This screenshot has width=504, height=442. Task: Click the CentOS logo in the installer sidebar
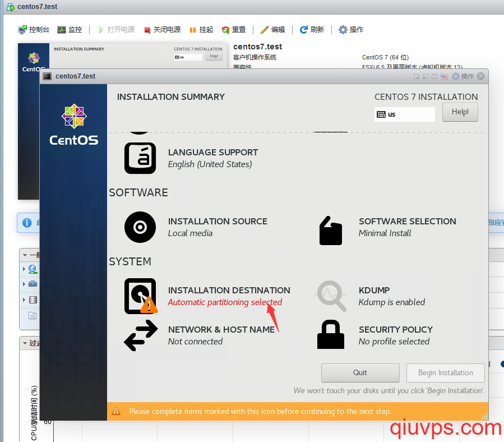74,125
